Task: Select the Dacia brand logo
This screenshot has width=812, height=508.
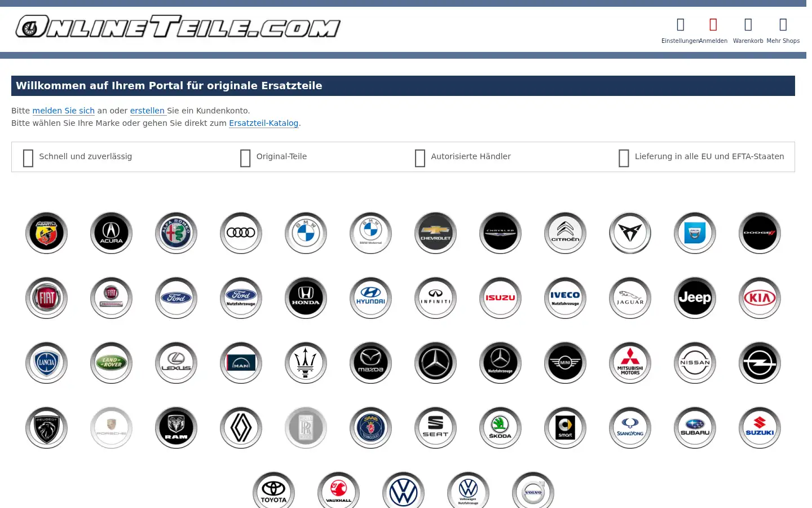Action: point(695,233)
